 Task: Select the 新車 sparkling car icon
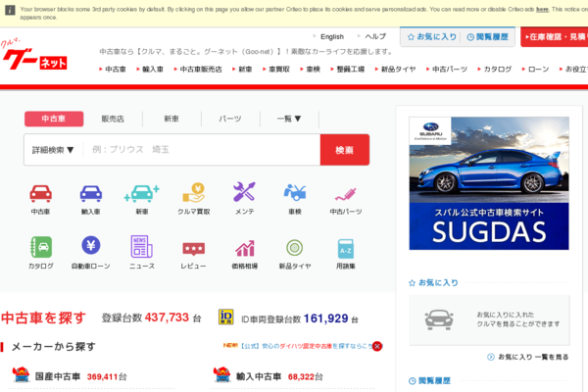(142, 193)
